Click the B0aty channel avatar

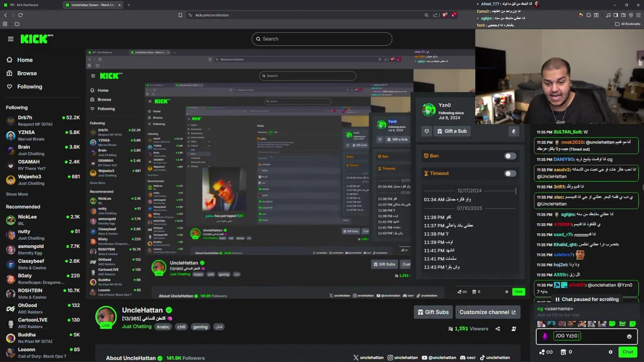(x=11, y=279)
